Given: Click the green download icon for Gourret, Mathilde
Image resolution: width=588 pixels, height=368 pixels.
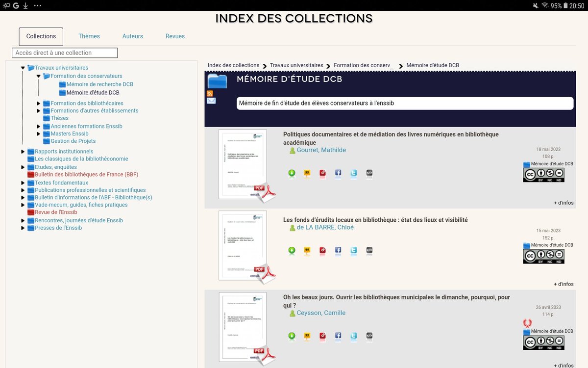Looking at the screenshot, I should pos(292,173).
